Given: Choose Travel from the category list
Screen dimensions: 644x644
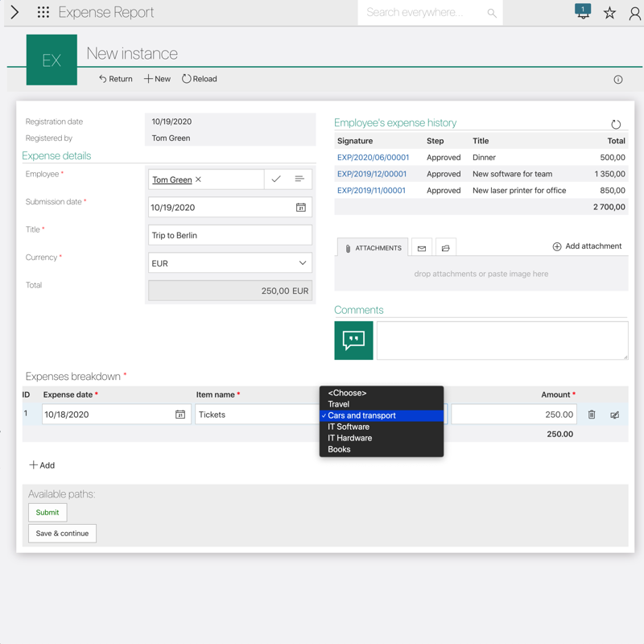Looking at the screenshot, I should tap(339, 404).
